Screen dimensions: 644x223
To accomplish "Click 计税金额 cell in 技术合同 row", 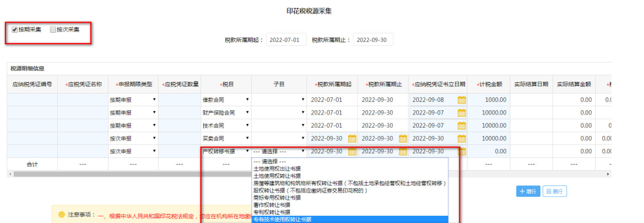I will [x=488, y=126].
